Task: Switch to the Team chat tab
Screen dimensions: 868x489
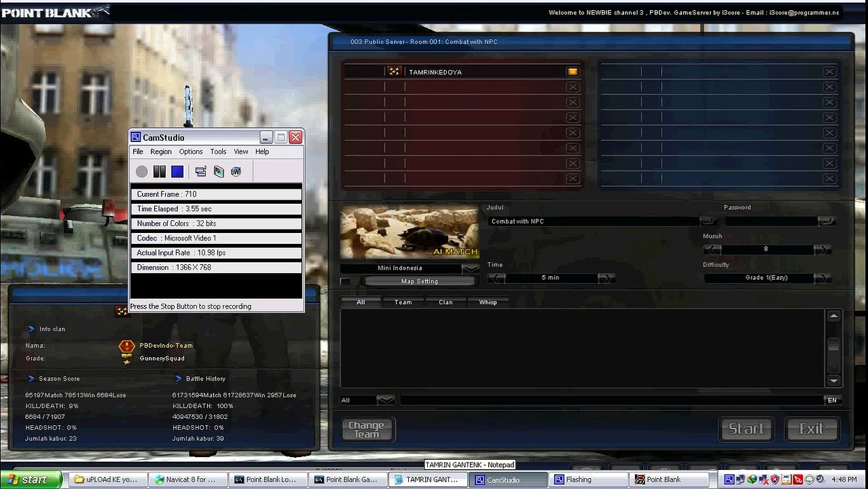Action: (x=403, y=302)
